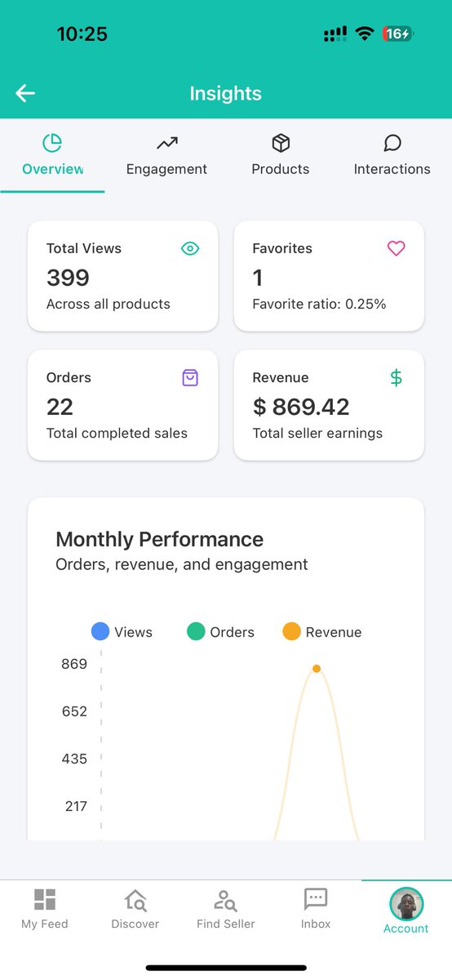
Task: Click the $ 869.42 revenue value
Action: (301, 407)
